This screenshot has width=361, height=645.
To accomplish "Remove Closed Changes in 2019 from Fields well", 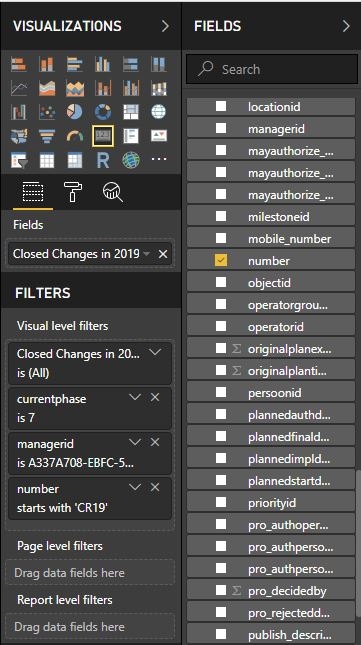I will 163,254.
